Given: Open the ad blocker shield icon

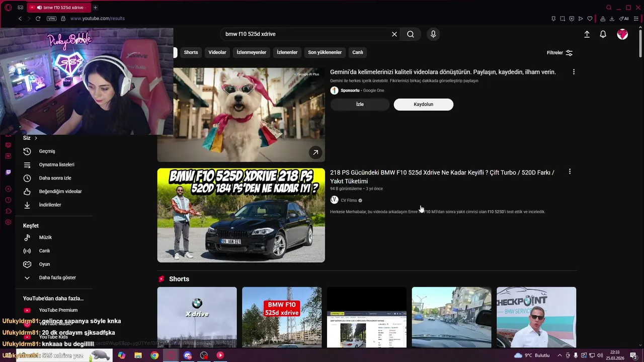Looking at the screenshot, I should (x=572, y=19).
